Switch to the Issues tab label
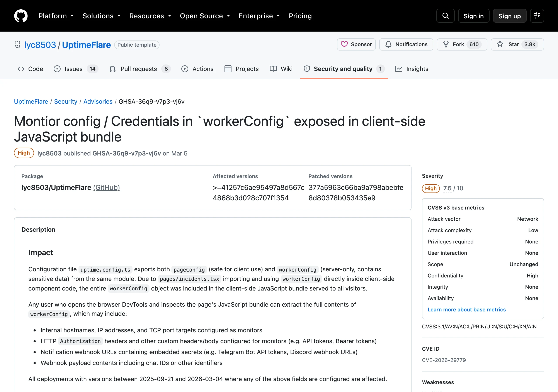 [x=73, y=69]
